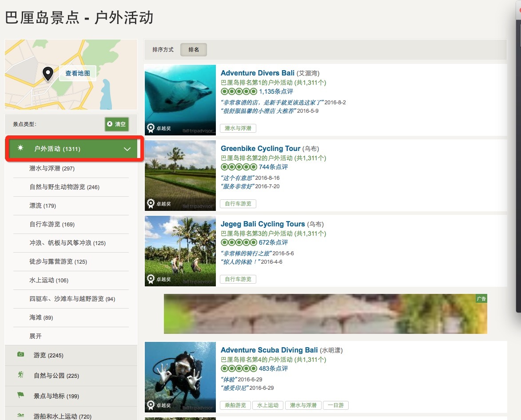Click the rating bubbles for Adventure Divers Bali
The height and width of the screenshot is (420, 521).
pyautogui.click(x=239, y=91)
